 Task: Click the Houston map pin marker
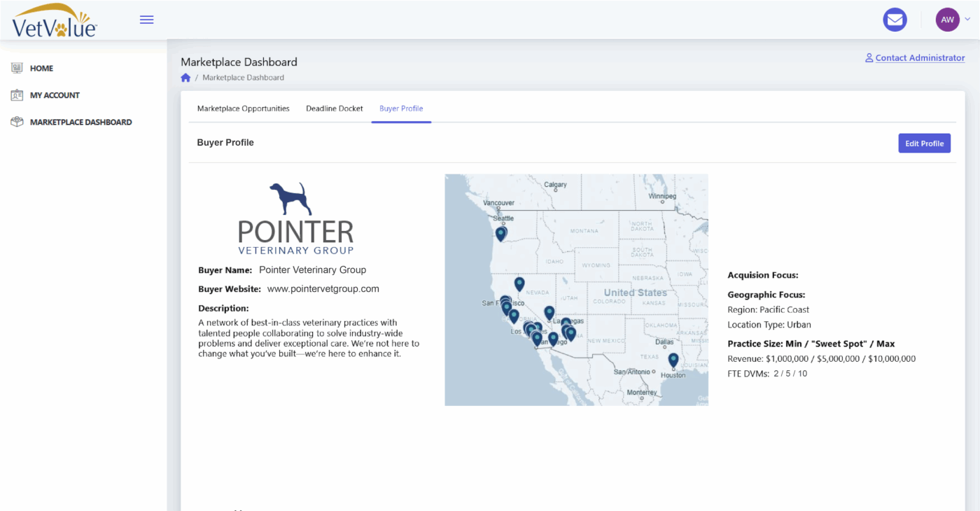[673, 360]
